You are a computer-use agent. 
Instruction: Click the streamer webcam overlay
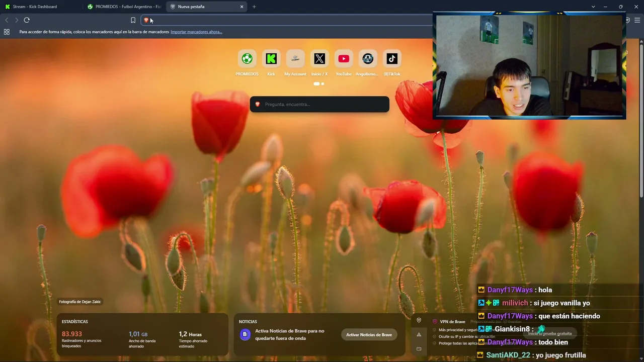529,66
